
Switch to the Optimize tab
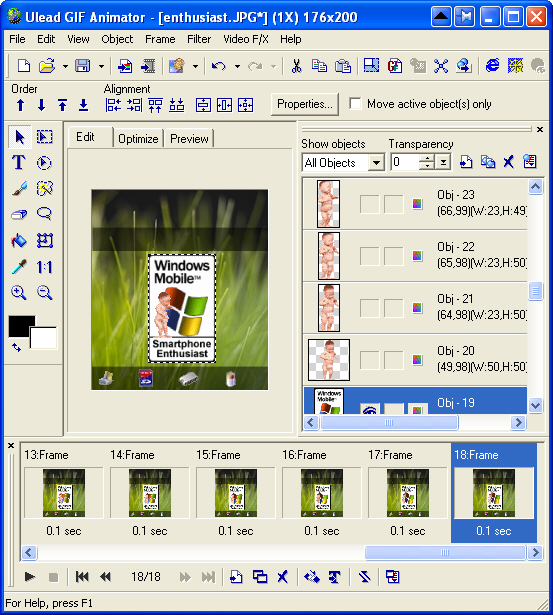tap(138, 139)
